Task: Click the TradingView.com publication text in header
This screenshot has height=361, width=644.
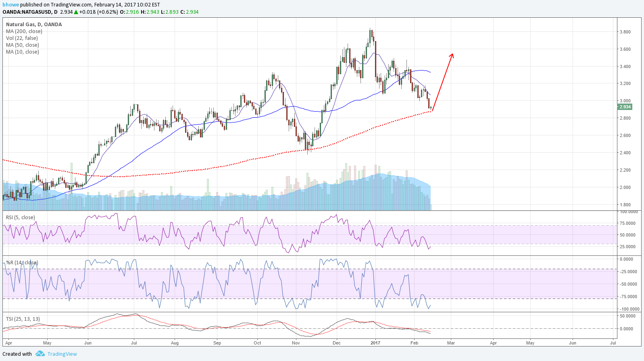Action: [x=71, y=5]
